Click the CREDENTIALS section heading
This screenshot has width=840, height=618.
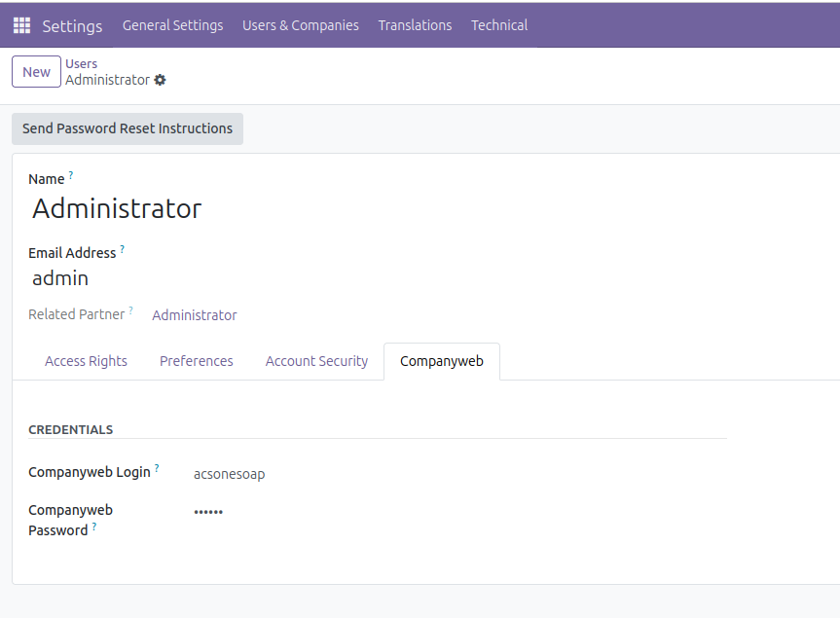click(71, 429)
